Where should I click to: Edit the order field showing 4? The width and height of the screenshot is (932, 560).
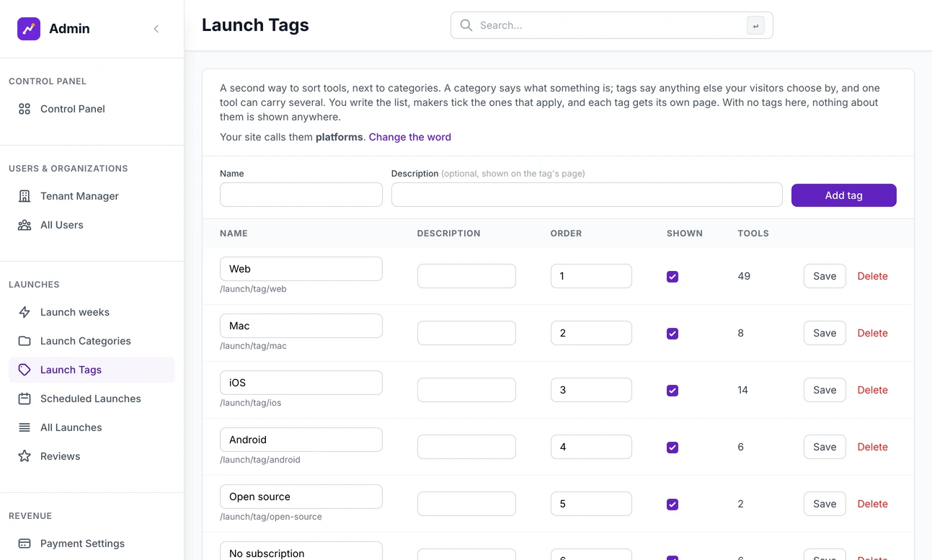click(x=591, y=447)
